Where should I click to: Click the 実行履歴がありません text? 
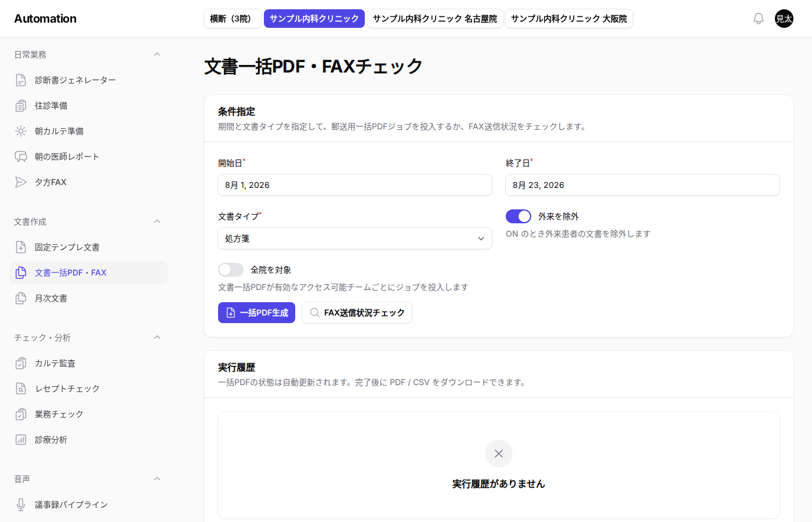(x=499, y=484)
